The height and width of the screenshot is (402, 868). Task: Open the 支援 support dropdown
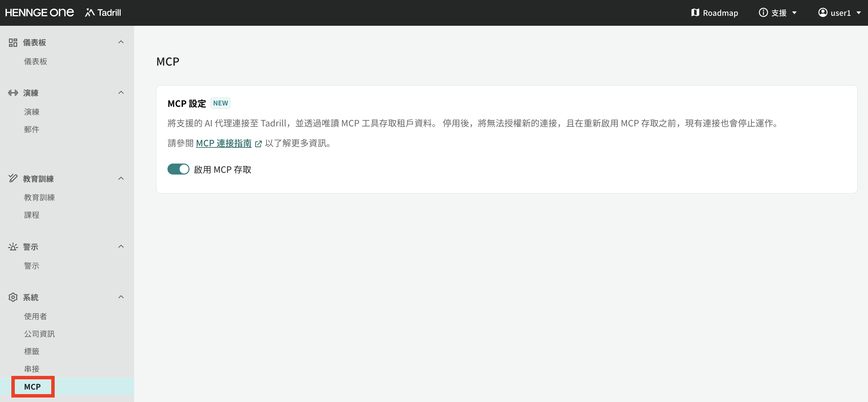coord(778,13)
